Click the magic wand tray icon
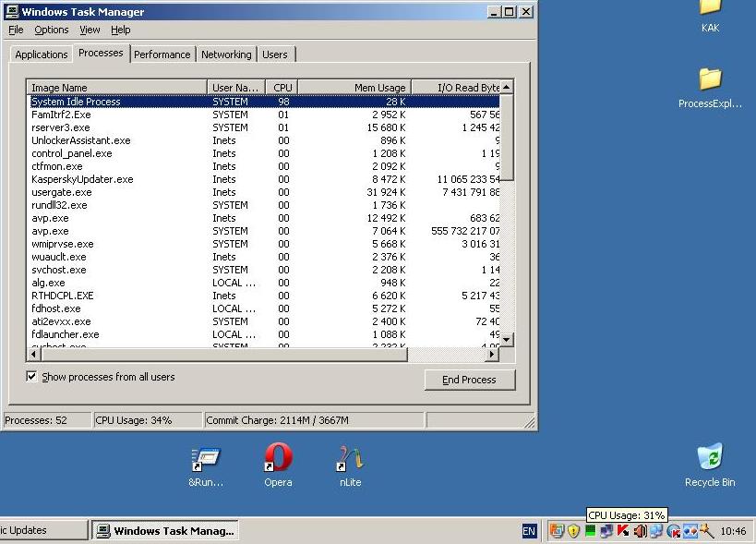The width and height of the screenshot is (756, 544). click(x=707, y=531)
